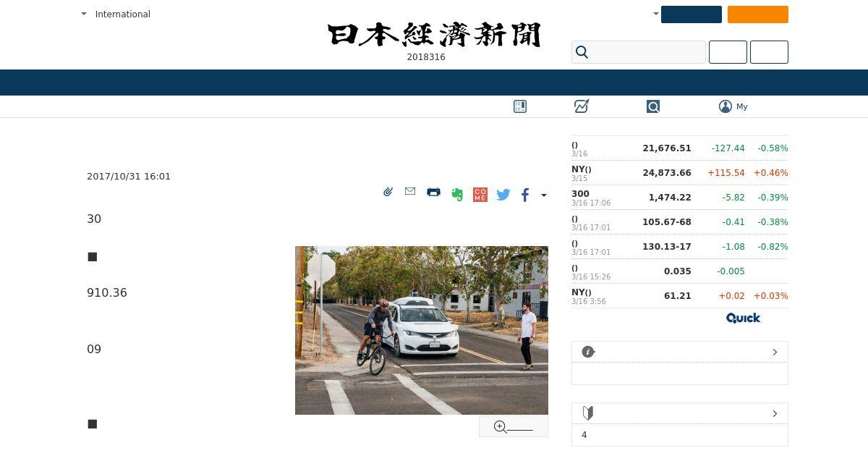
Task: Expand the beginner-guide panel chevron
Action: 775,413
